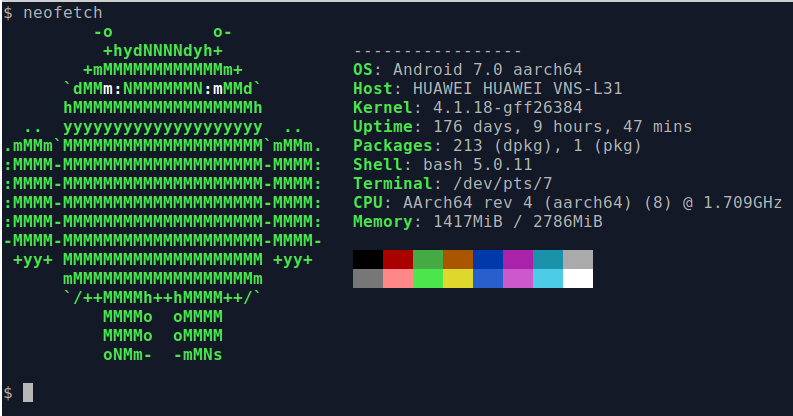Click the yellow color block

tap(458, 278)
